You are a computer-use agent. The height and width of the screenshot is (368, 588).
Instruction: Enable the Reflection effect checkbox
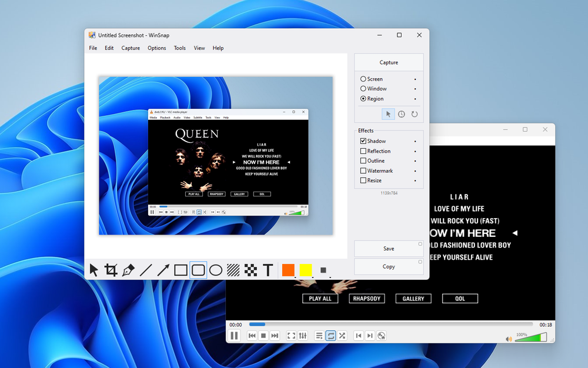coord(363,151)
